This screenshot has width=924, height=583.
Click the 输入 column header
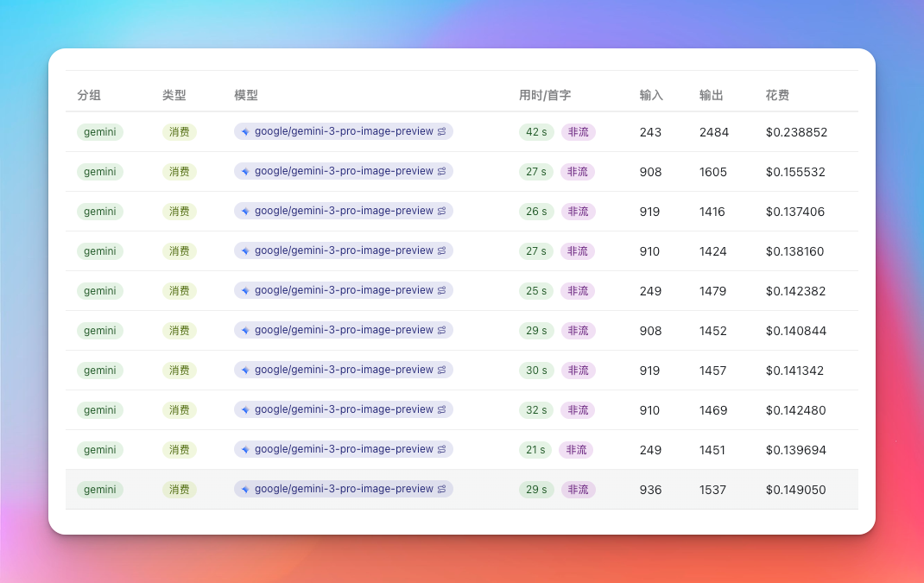click(651, 95)
